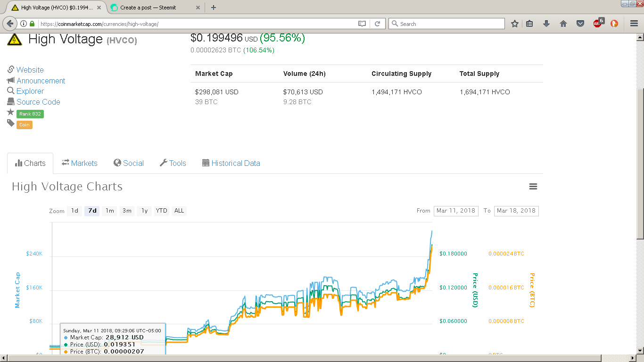Click Total Supply value 1,694,171 HVCO
The width and height of the screenshot is (644, 362).
coord(485,92)
